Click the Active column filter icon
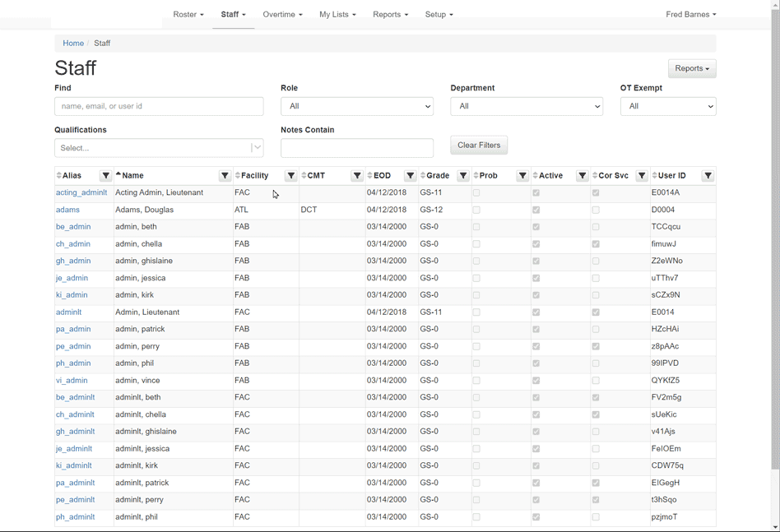The height and width of the screenshot is (532, 780). coord(582,176)
